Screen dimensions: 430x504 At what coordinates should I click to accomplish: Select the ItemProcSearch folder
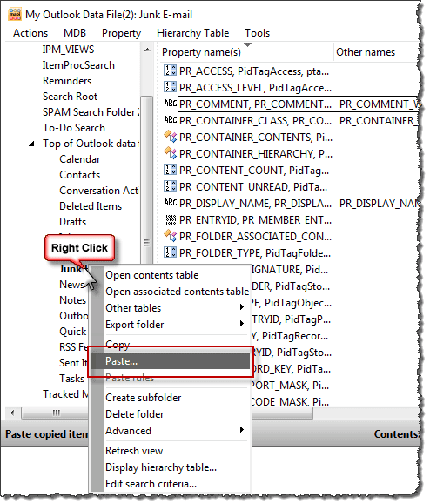(78, 65)
